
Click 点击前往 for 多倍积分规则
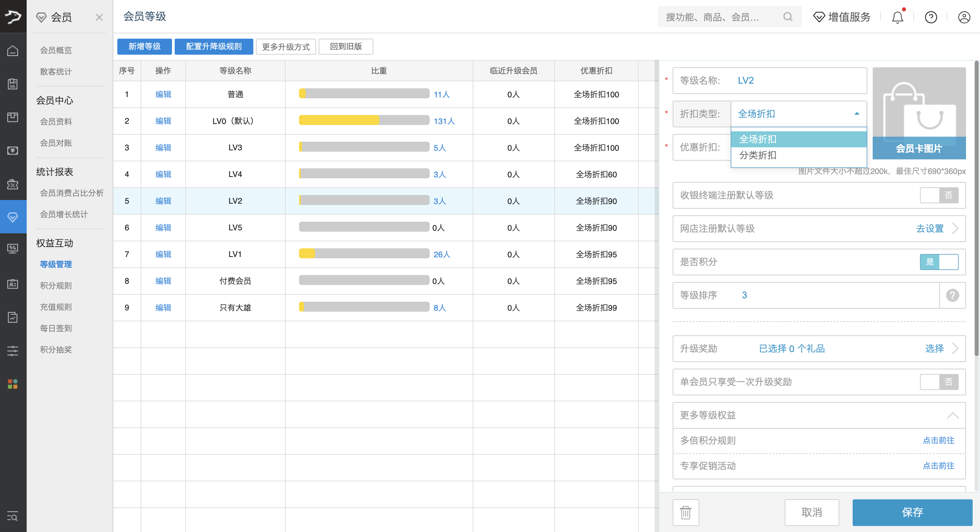point(939,440)
